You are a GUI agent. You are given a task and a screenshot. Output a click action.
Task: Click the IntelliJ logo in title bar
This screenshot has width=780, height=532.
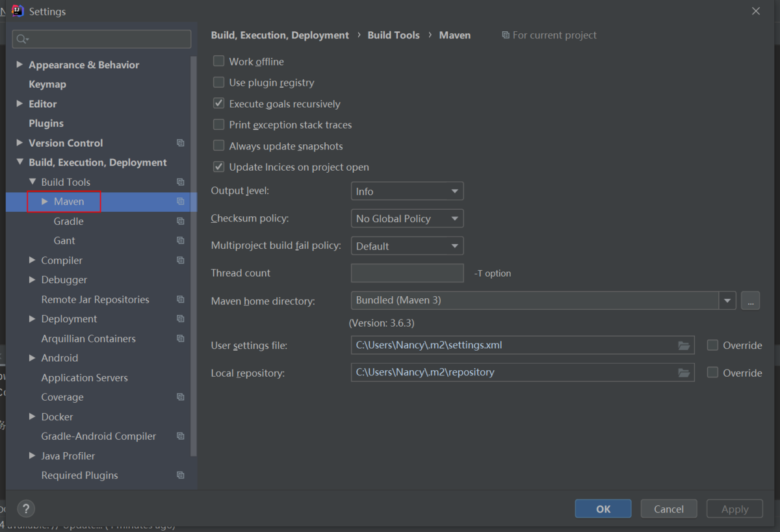coord(18,11)
